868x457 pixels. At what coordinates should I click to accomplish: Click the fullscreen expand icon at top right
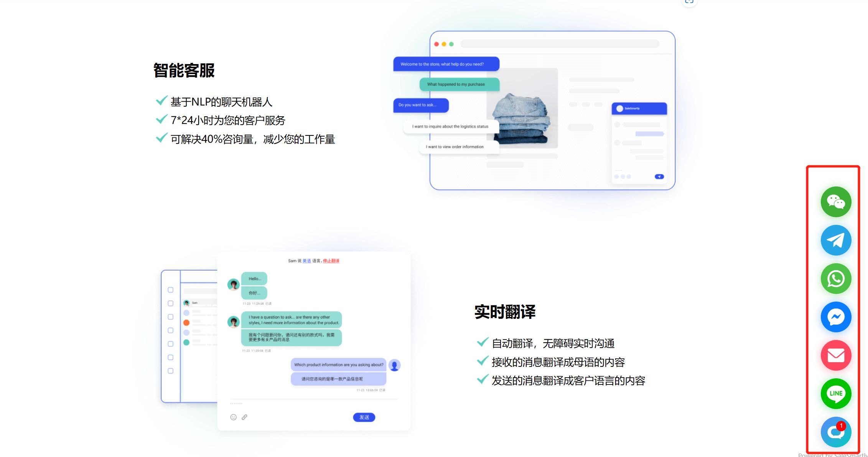[x=689, y=2]
